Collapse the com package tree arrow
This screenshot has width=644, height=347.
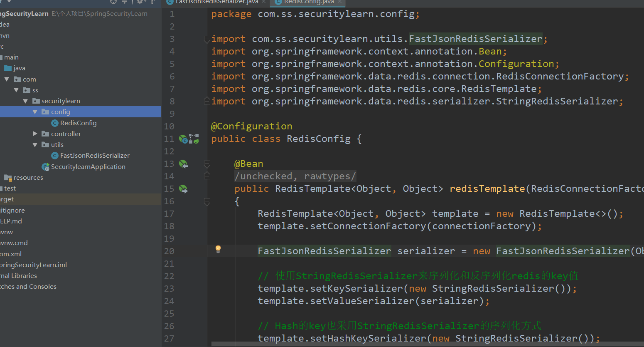coord(7,79)
